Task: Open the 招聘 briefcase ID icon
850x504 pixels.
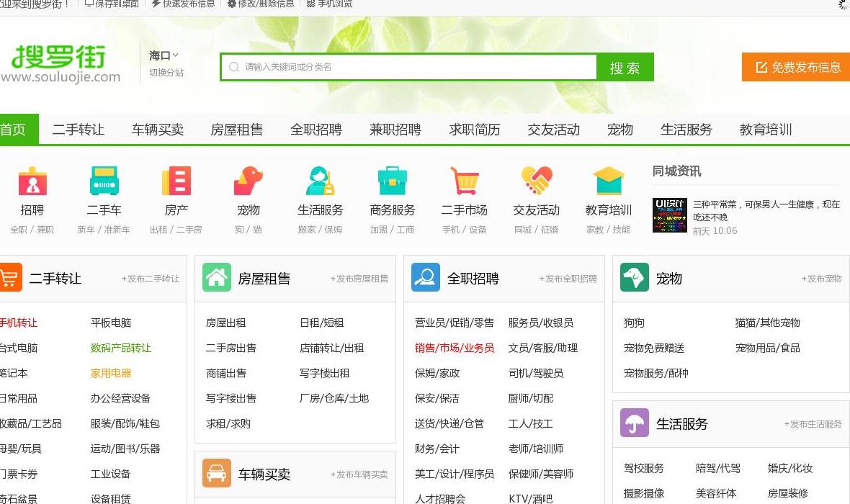Action: pyautogui.click(x=32, y=181)
